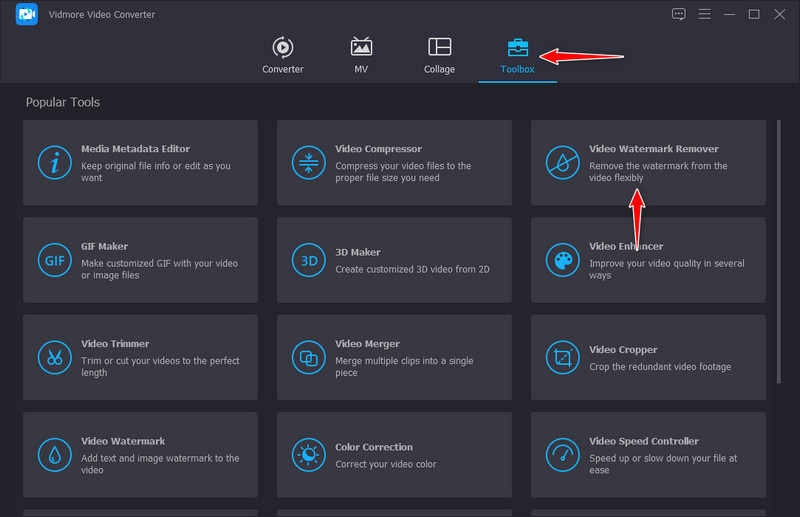This screenshot has width=800, height=517.
Task: Switch to the Converter tab
Action: (282, 55)
